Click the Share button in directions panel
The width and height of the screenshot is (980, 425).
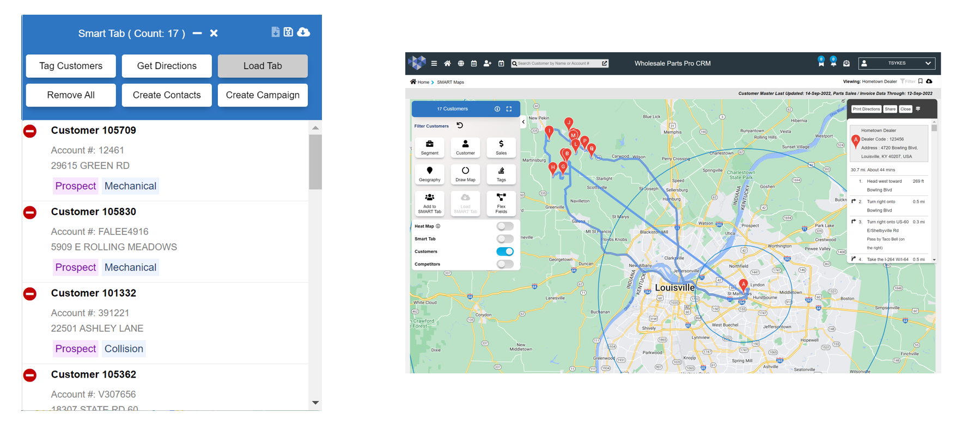point(890,109)
